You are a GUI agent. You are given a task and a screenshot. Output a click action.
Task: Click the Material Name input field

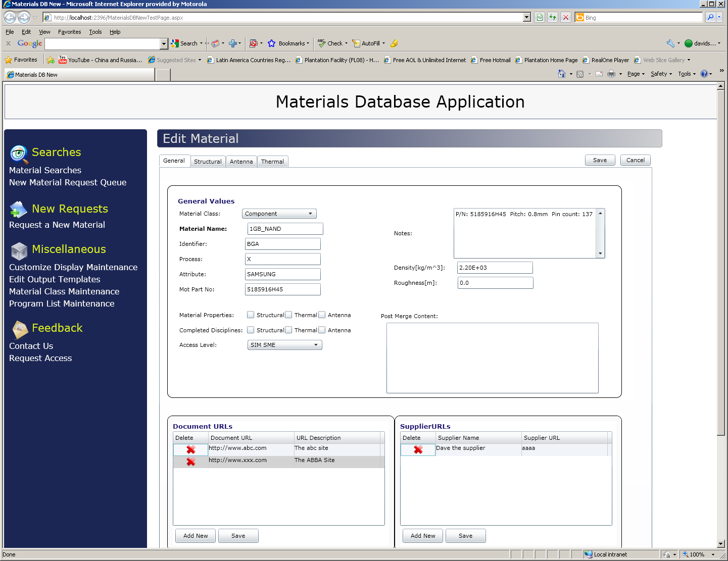(x=285, y=229)
